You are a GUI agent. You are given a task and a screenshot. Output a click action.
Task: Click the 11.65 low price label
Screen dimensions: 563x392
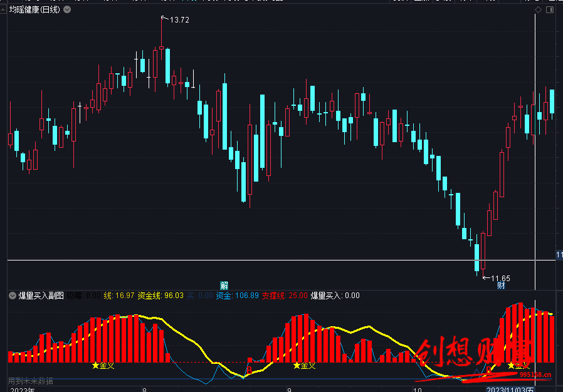tap(500, 278)
